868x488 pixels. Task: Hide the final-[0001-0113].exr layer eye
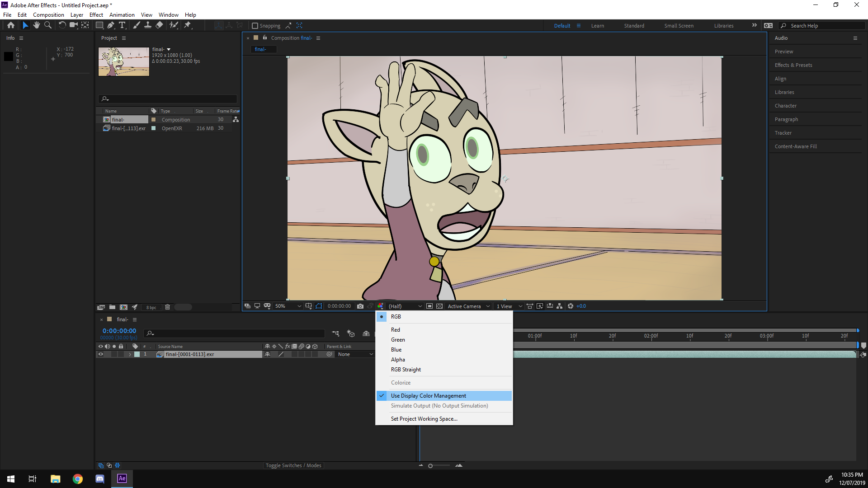click(x=100, y=354)
